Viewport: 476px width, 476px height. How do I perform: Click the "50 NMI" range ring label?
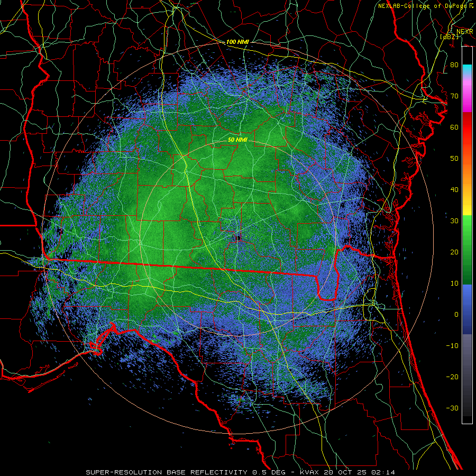pos(237,140)
